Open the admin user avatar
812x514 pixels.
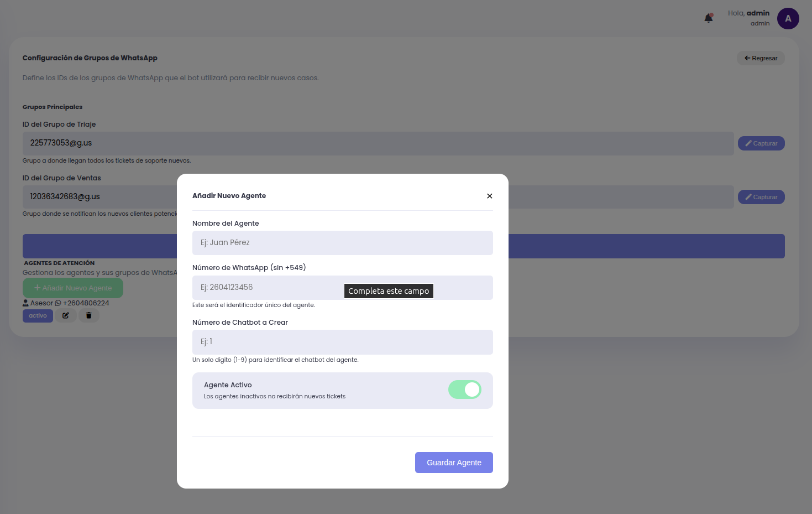(788, 19)
